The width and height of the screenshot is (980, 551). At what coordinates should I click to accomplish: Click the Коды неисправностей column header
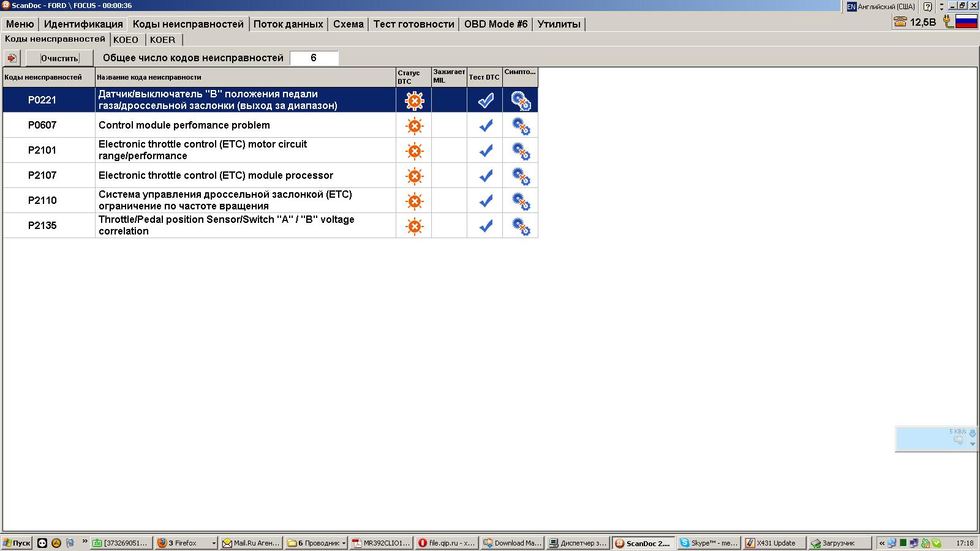coord(49,77)
